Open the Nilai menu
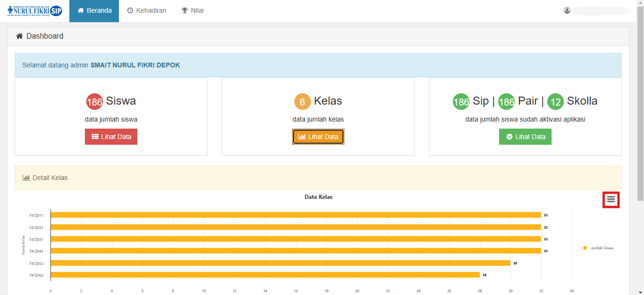644x295 pixels. (x=192, y=11)
